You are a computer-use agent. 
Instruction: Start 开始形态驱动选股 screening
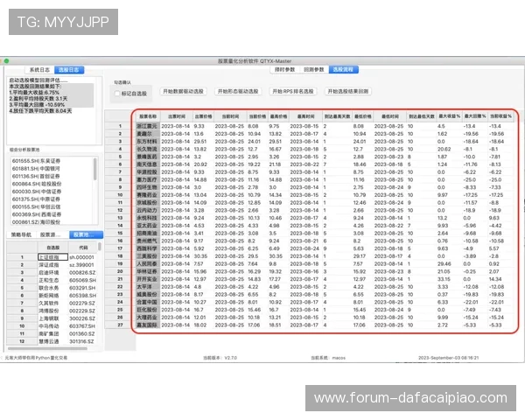236,91
